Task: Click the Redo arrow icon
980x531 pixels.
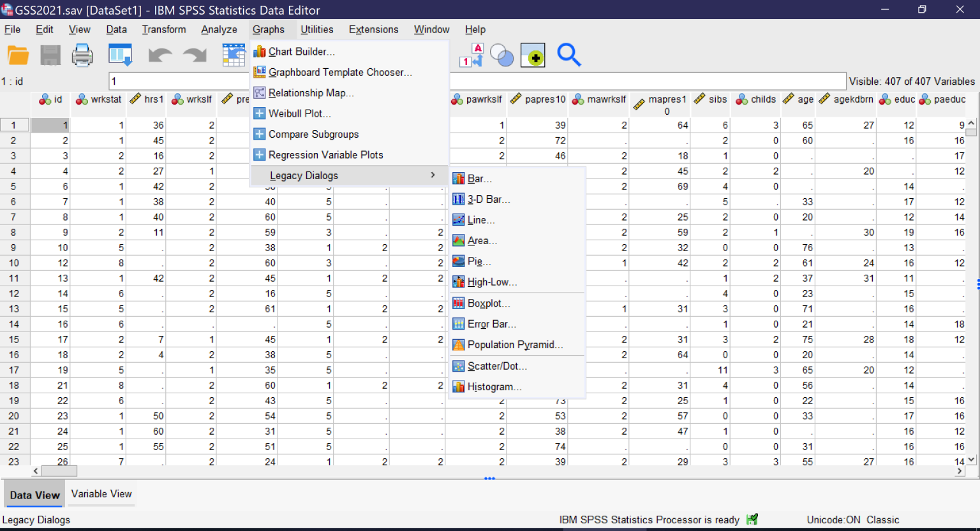Action: pyautogui.click(x=195, y=55)
